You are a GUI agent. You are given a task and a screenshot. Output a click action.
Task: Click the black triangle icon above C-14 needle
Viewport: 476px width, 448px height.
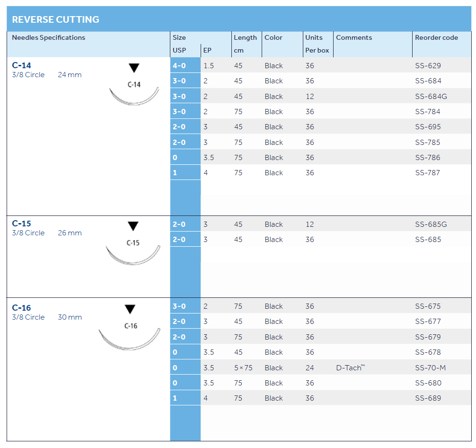pyautogui.click(x=134, y=68)
